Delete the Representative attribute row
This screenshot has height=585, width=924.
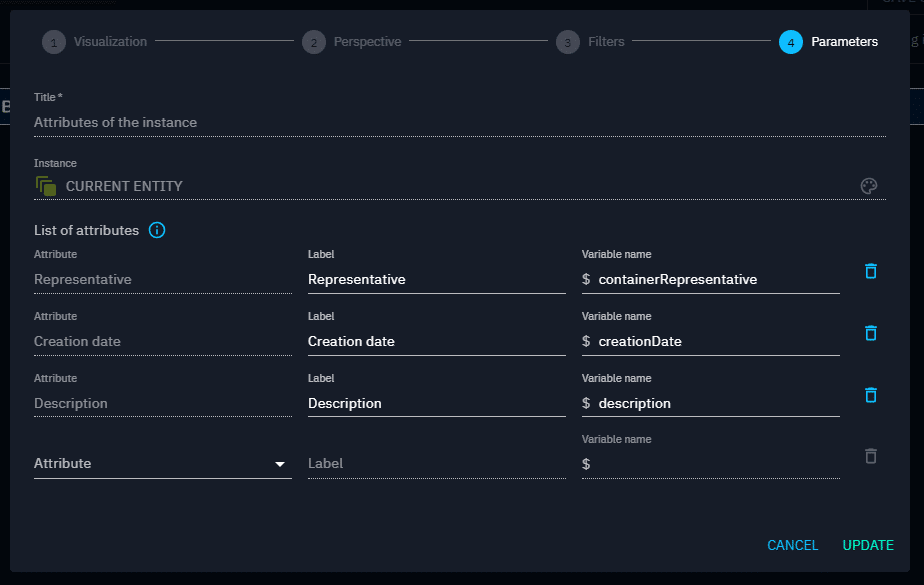869,270
